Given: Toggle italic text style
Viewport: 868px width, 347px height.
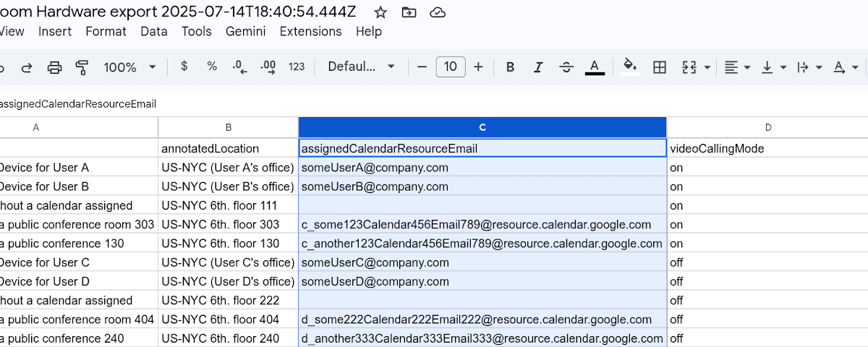Looking at the screenshot, I should (537, 67).
